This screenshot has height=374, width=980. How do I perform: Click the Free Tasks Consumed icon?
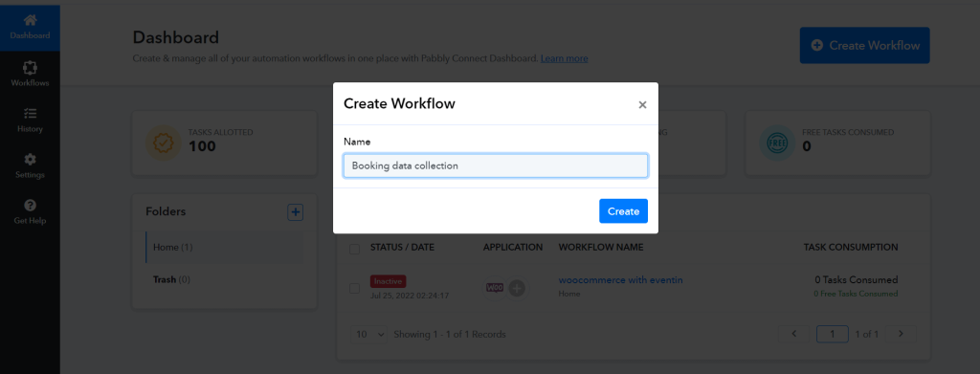[x=777, y=143]
